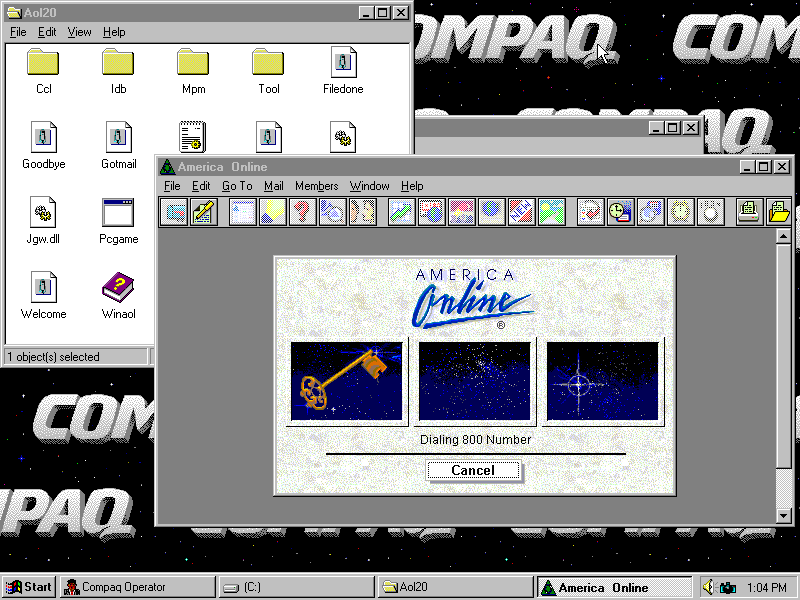
Task: Click the magnifying glass directory icon
Action: (x=332, y=212)
